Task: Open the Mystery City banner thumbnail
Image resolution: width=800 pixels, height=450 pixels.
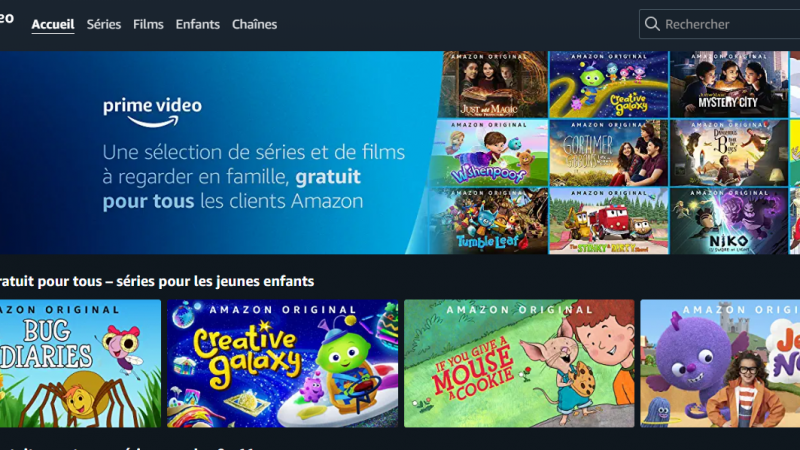Action: tap(729, 84)
